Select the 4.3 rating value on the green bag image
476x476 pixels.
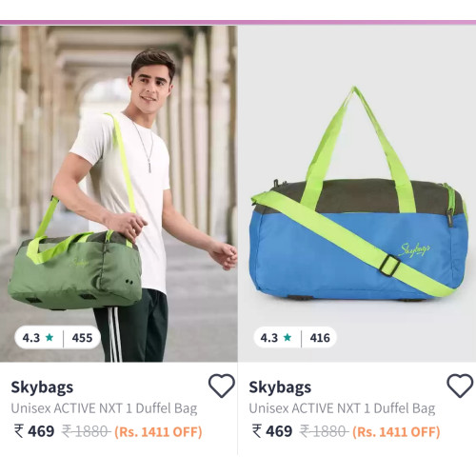[31, 338]
